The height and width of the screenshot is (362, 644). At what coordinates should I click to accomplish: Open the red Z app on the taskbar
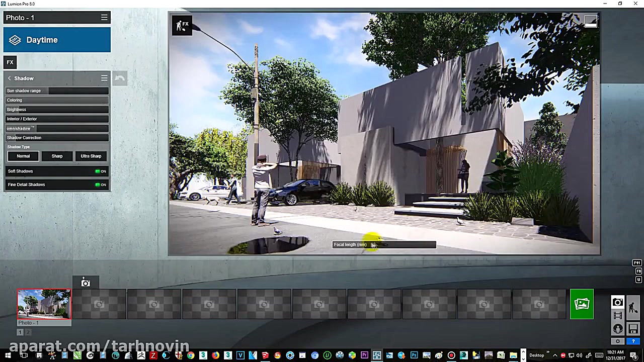tap(153, 355)
